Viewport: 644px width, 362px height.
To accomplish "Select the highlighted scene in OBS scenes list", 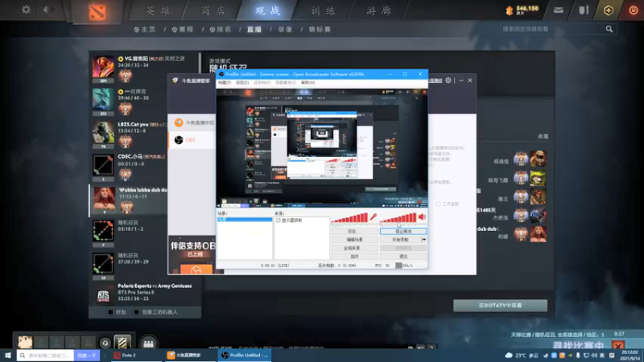I will pos(245,220).
